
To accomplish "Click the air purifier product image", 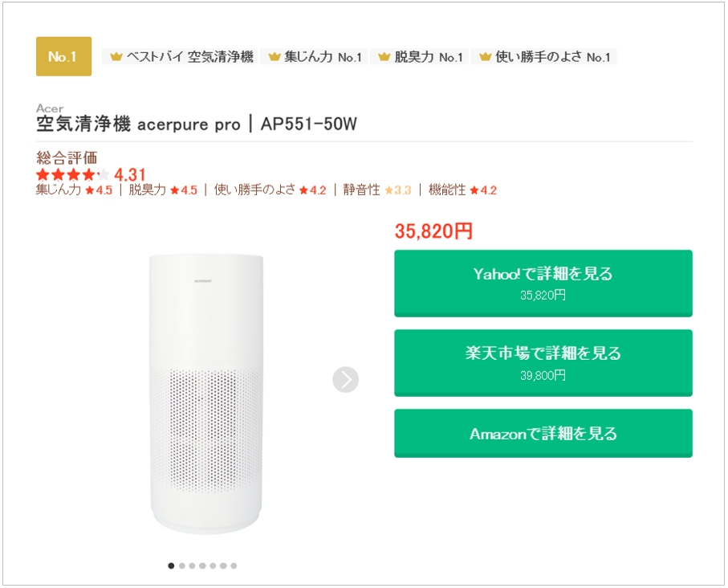I will coord(205,394).
